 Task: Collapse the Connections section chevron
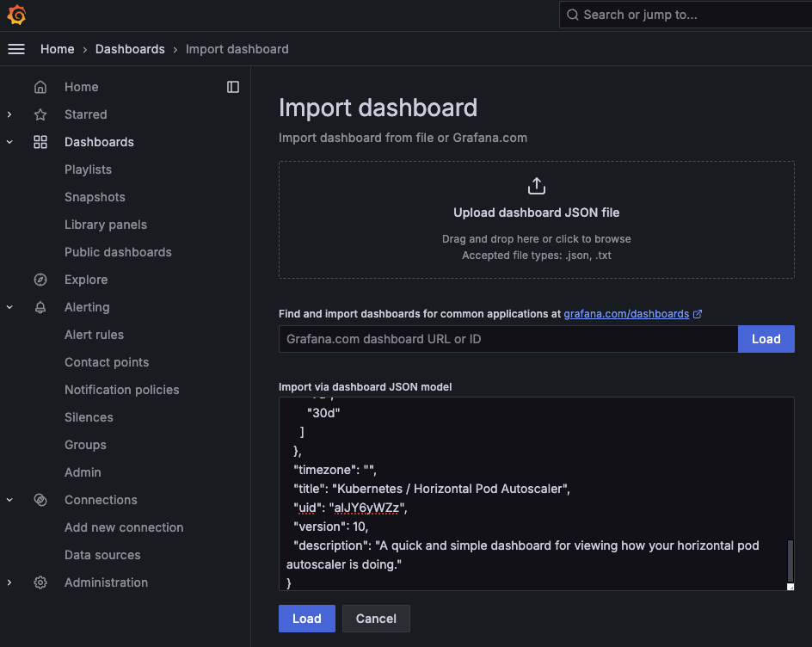(9, 500)
